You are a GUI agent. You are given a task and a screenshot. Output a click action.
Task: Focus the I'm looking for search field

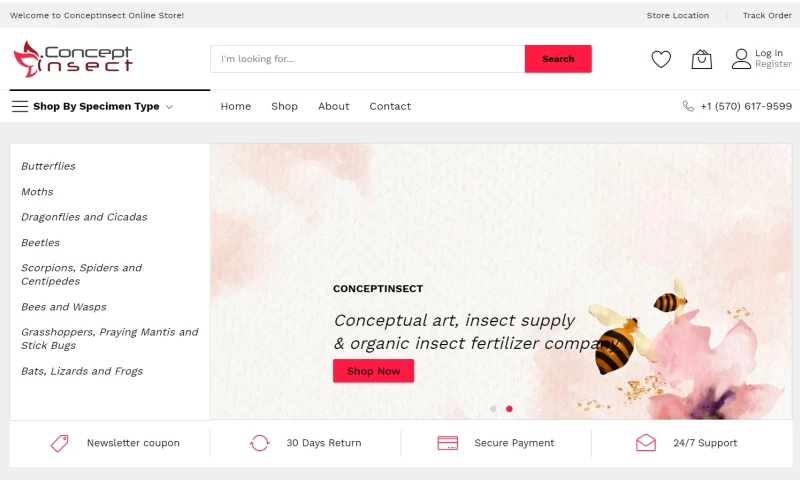[x=367, y=59]
